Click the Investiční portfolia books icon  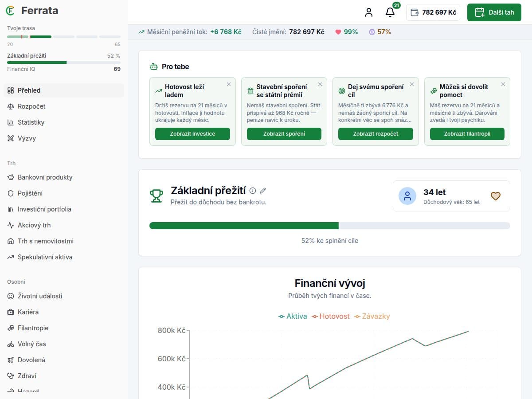pos(11,209)
